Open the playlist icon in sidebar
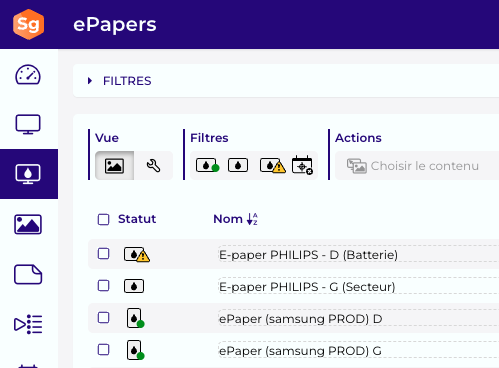This screenshot has height=368, width=499. [x=28, y=324]
